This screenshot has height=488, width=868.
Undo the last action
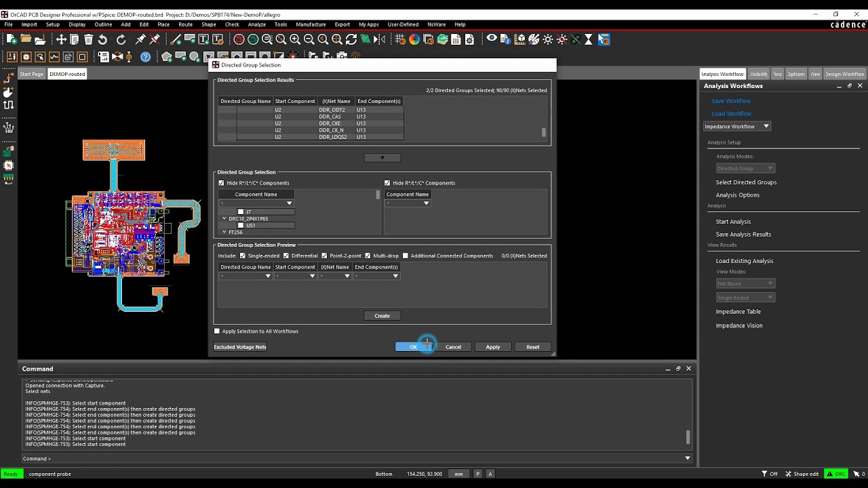pos(102,40)
